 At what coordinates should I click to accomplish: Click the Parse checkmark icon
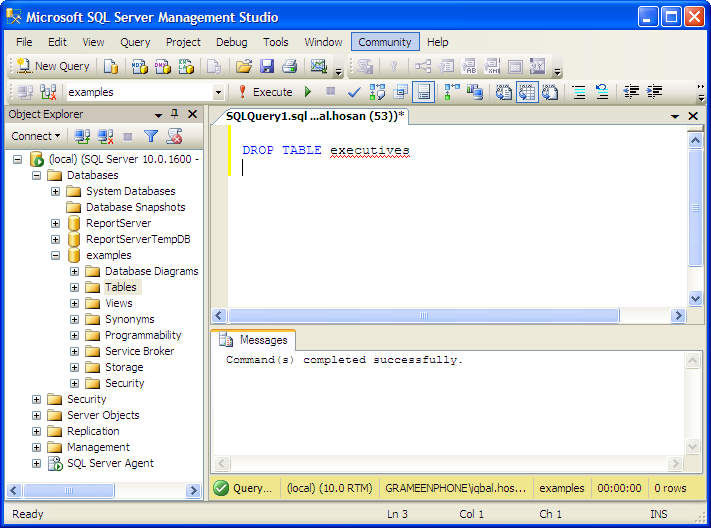coord(354,92)
